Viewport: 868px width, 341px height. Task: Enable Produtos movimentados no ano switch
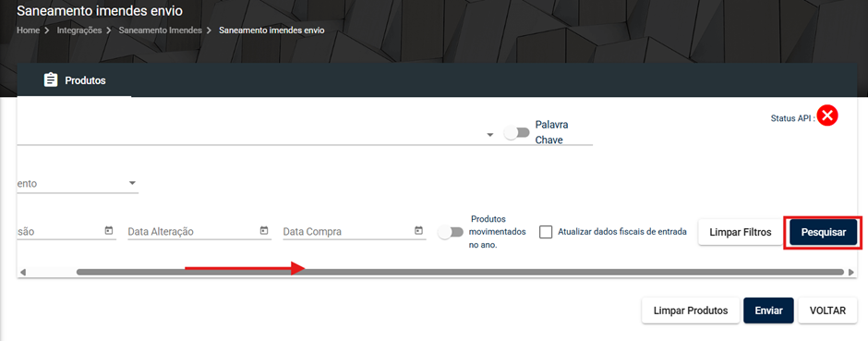(x=450, y=233)
